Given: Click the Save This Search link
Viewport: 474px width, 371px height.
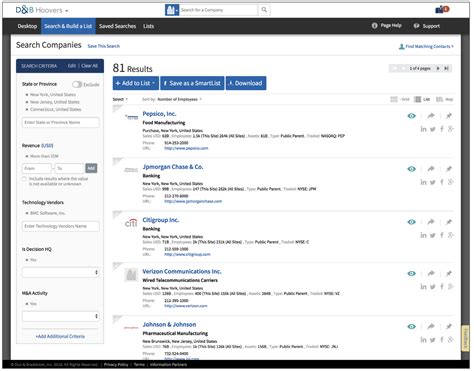Looking at the screenshot, I should [104, 46].
